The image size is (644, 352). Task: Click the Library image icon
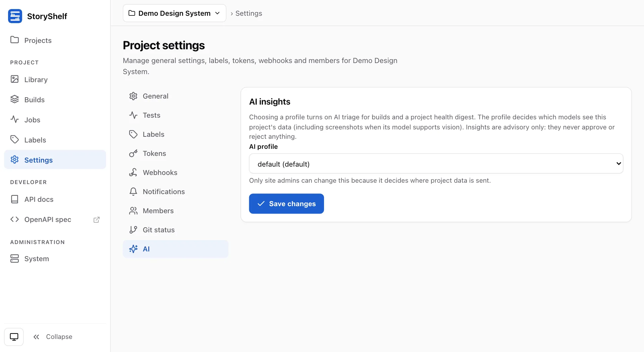(x=14, y=79)
